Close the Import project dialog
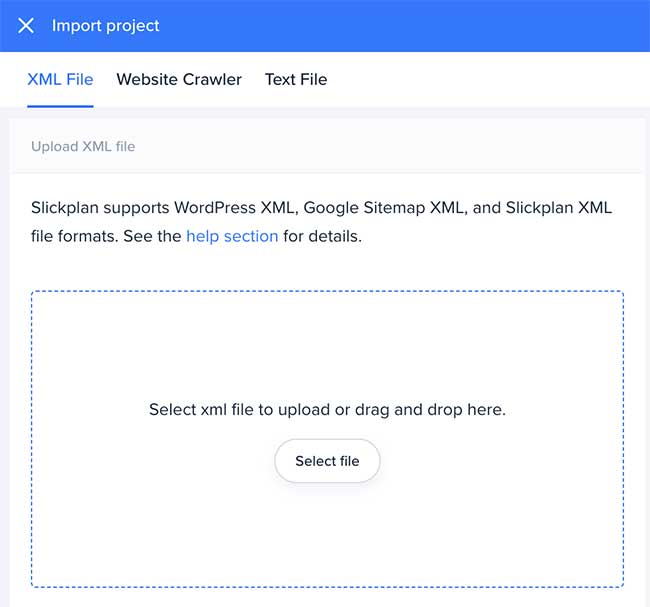This screenshot has width=650, height=607. pos(26,26)
